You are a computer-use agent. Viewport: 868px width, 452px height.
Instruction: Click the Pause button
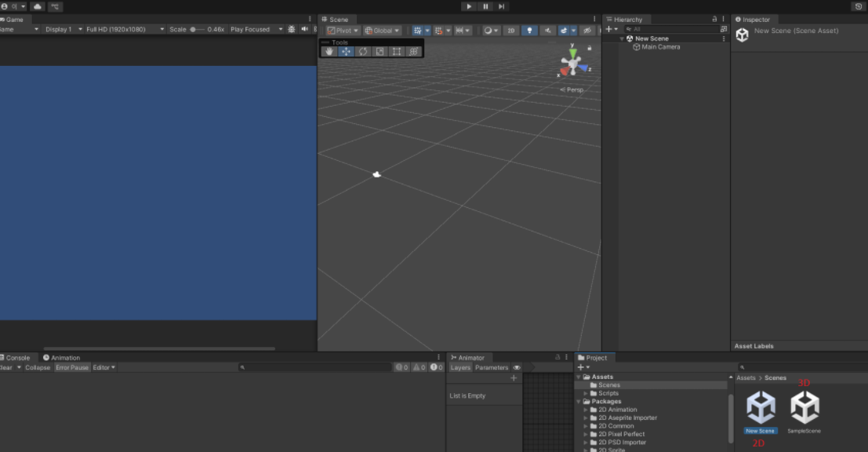coord(485,6)
